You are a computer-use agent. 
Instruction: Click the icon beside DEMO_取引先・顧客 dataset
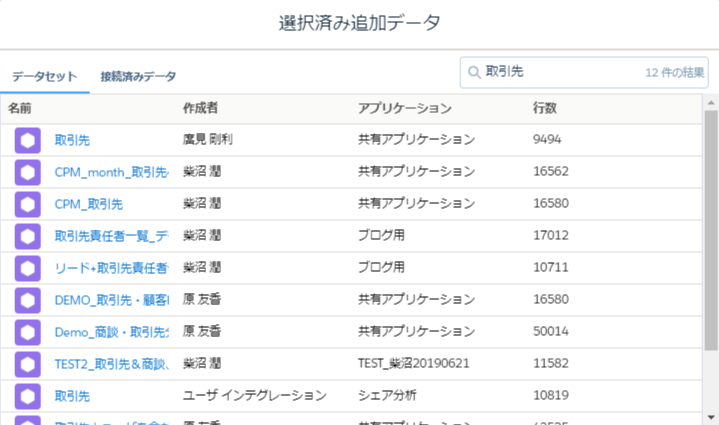point(28,300)
